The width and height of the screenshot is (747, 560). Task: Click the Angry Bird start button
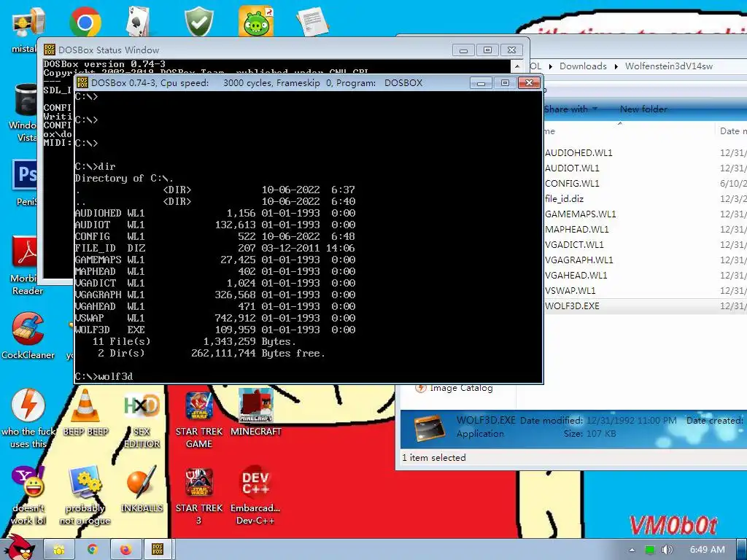[x=19, y=547]
